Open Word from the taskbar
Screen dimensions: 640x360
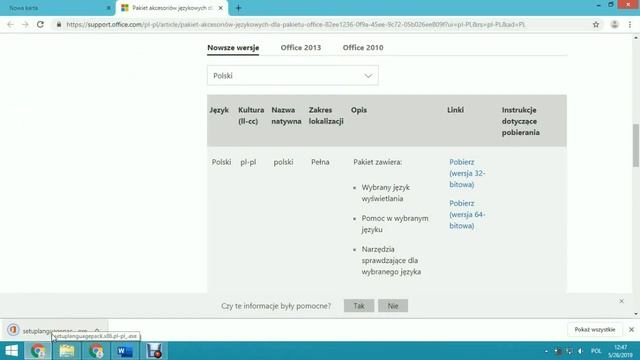tap(124, 351)
